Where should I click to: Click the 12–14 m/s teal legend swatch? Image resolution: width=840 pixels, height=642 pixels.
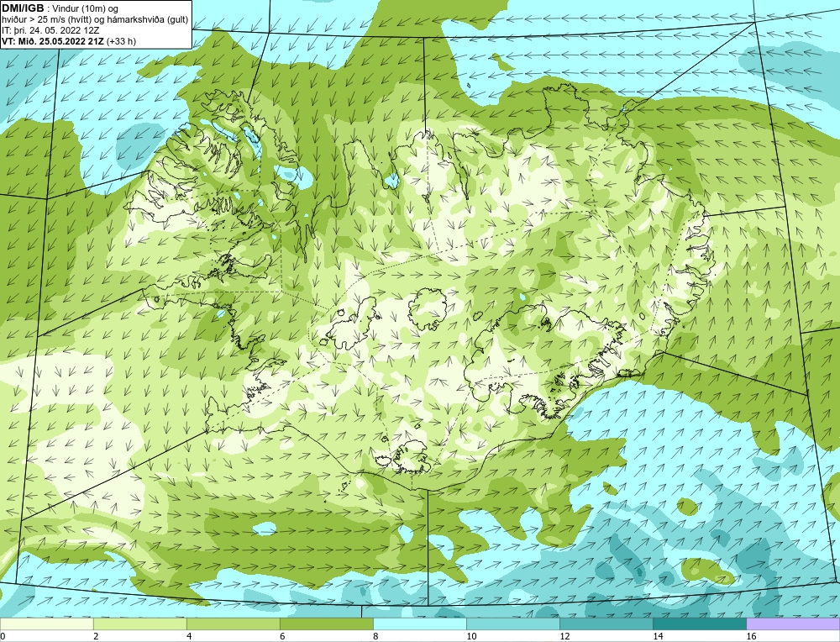(606, 624)
